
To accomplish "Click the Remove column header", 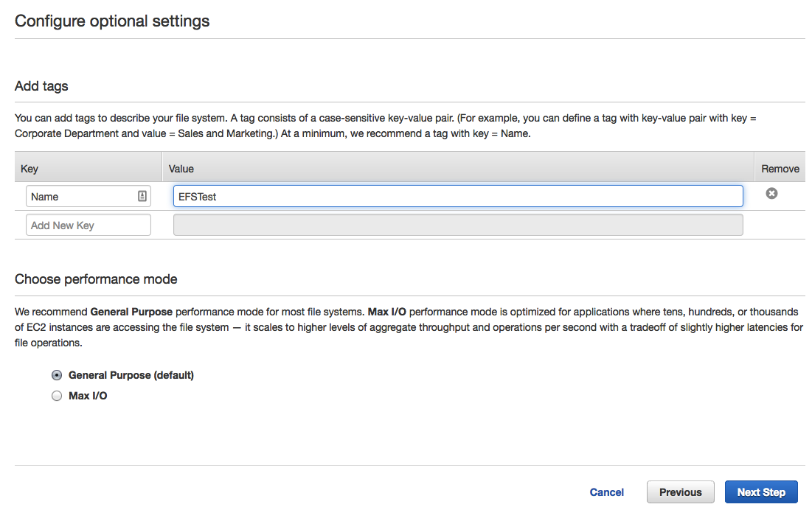I will pyautogui.click(x=780, y=169).
